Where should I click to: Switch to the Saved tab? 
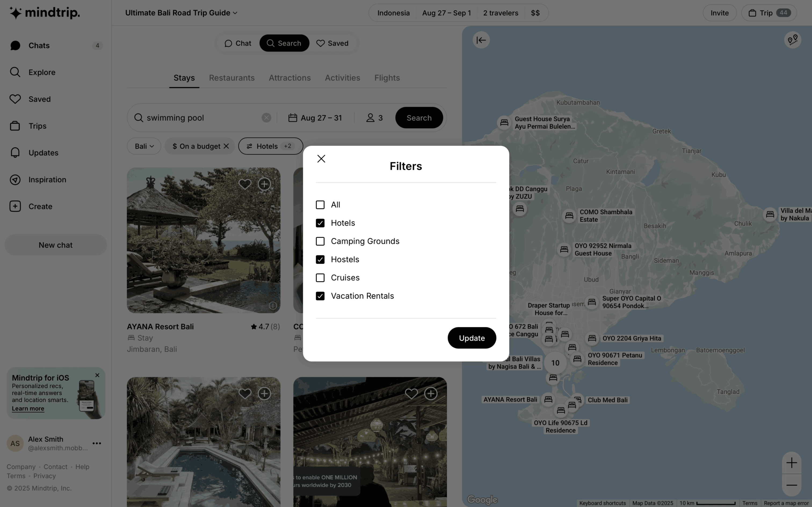[332, 43]
